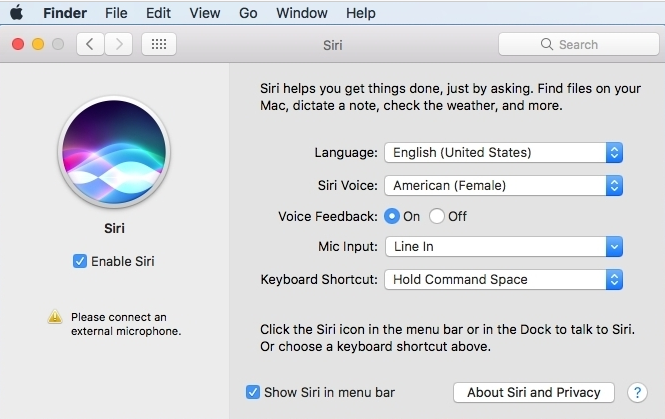Click the large Siri orb icon
The width and height of the screenshot is (665, 419).
(114, 152)
